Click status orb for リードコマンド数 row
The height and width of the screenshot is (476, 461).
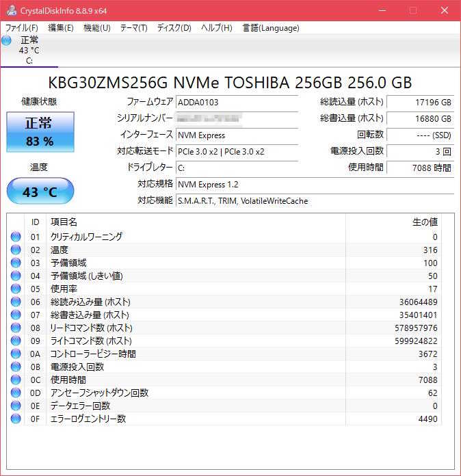click(x=16, y=328)
